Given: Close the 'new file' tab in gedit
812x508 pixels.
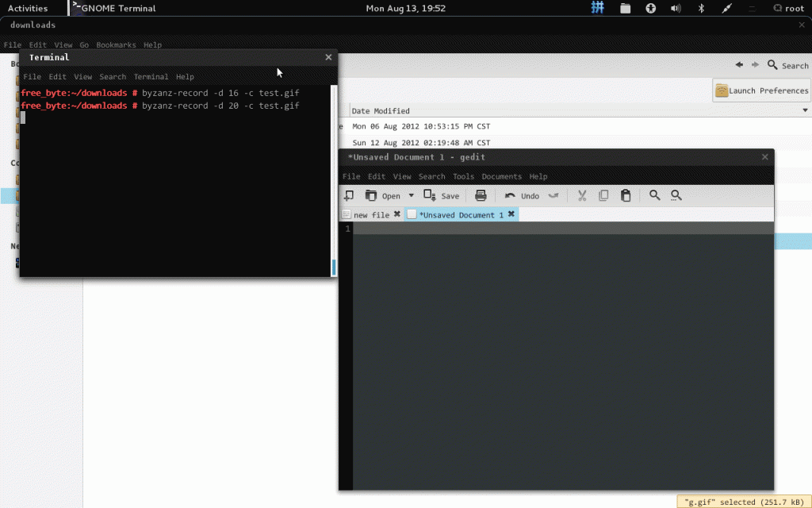Looking at the screenshot, I should pyautogui.click(x=397, y=214).
